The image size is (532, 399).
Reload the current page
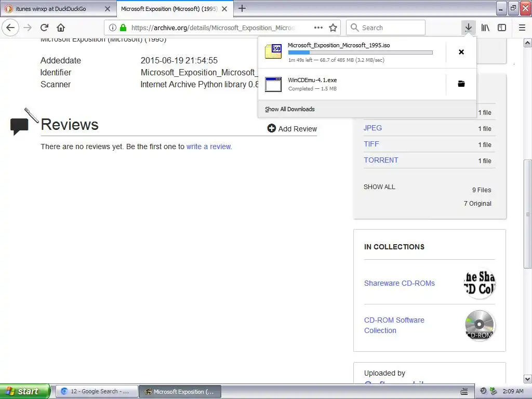click(44, 28)
